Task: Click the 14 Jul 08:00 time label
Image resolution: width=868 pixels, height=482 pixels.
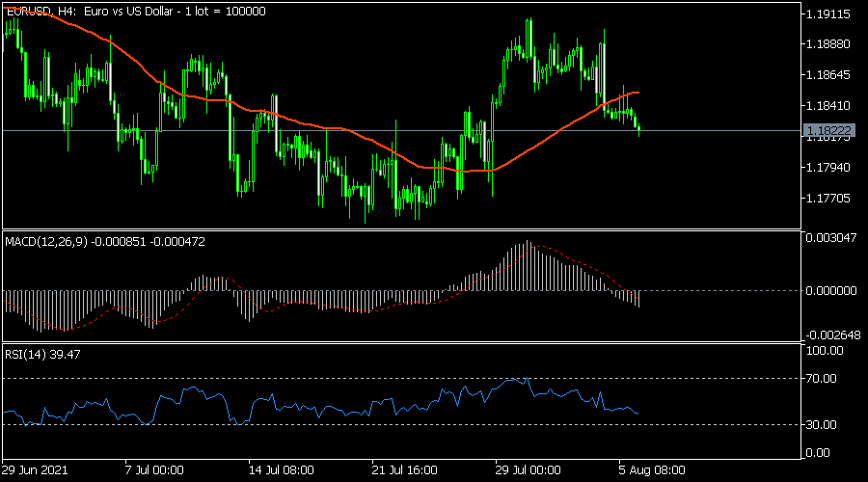Action: coord(282,470)
